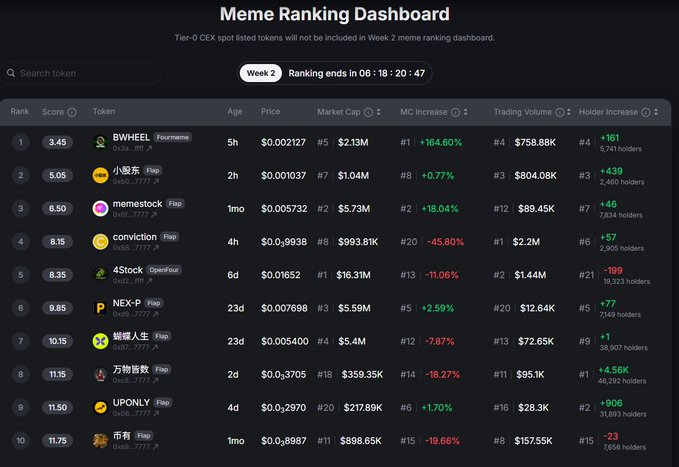
Task: Open the NEX-P token name link
Action: point(126,303)
